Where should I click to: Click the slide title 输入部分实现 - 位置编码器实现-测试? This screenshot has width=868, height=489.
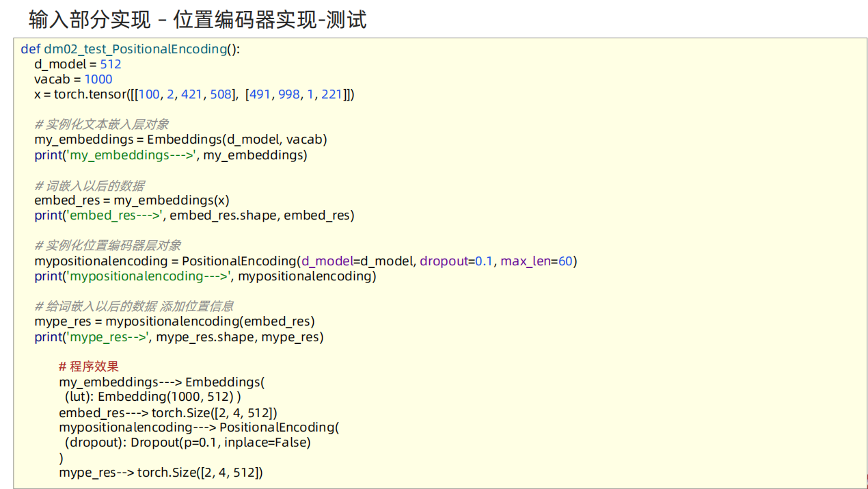click(x=198, y=19)
